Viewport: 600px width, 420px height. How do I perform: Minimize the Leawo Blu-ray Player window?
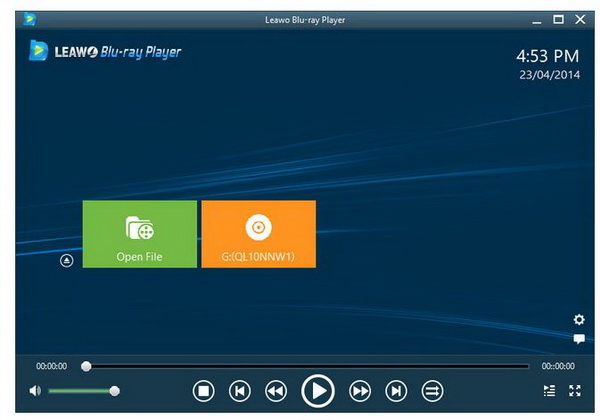click(x=536, y=20)
